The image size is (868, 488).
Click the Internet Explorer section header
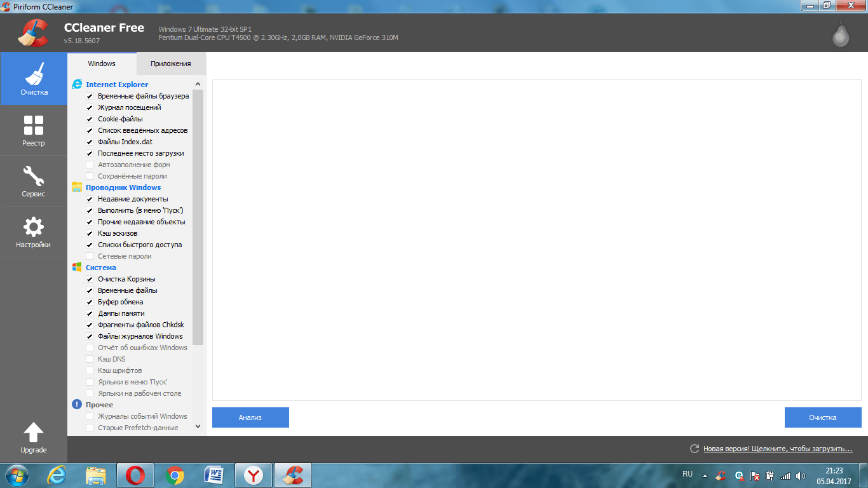pyautogui.click(x=117, y=84)
